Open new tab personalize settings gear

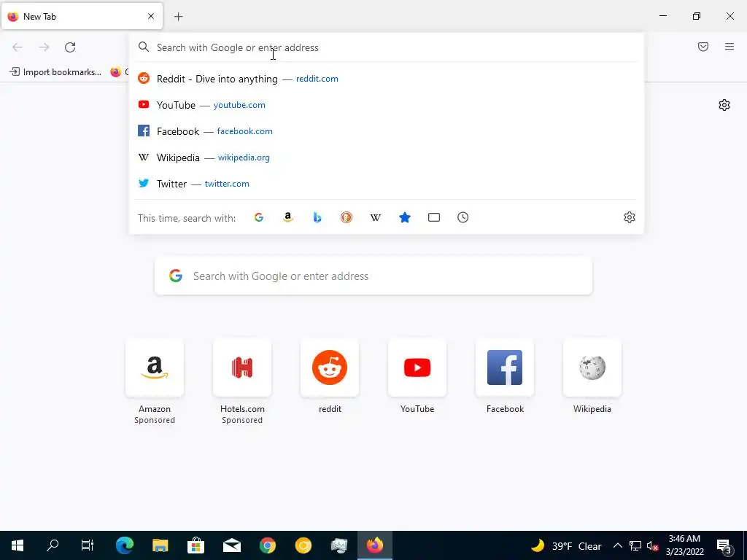pos(724,105)
